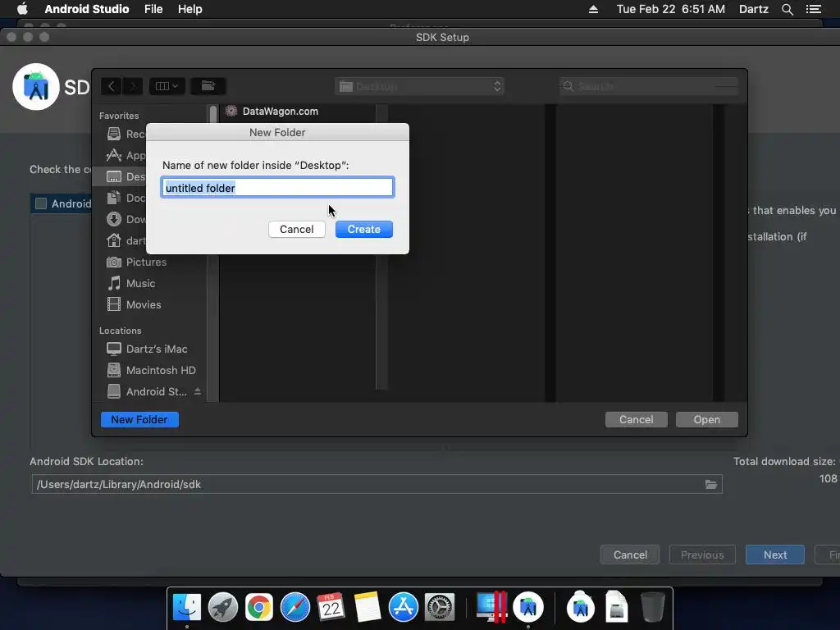Open Calendar from the Dock
Viewport: 840px width, 630px height.
point(331,608)
